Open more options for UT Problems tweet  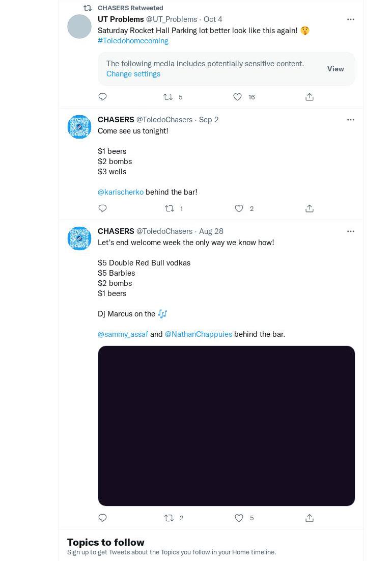351,19
